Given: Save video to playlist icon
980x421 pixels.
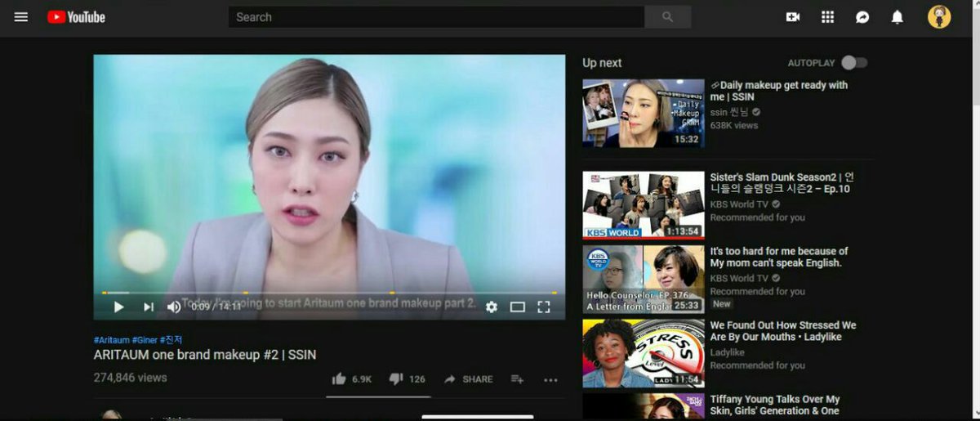Looking at the screenshot, I should 517,379.
